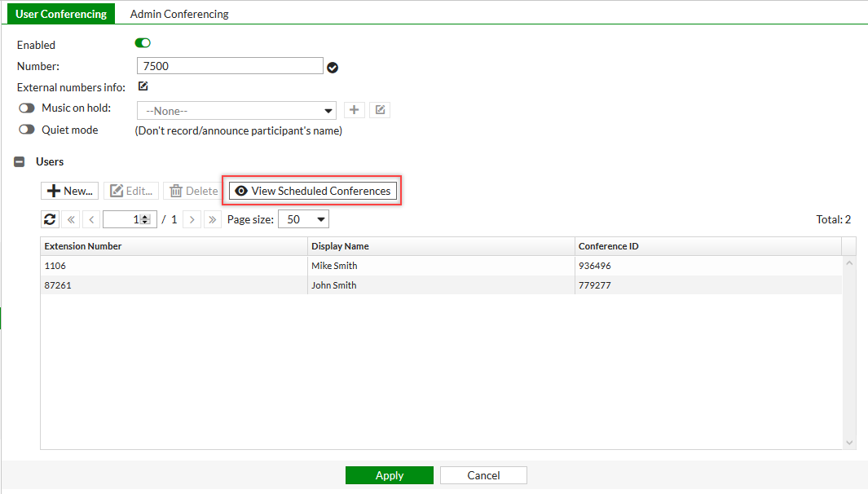
Task: Click the page number input box
Action: (x=130, y=219)
